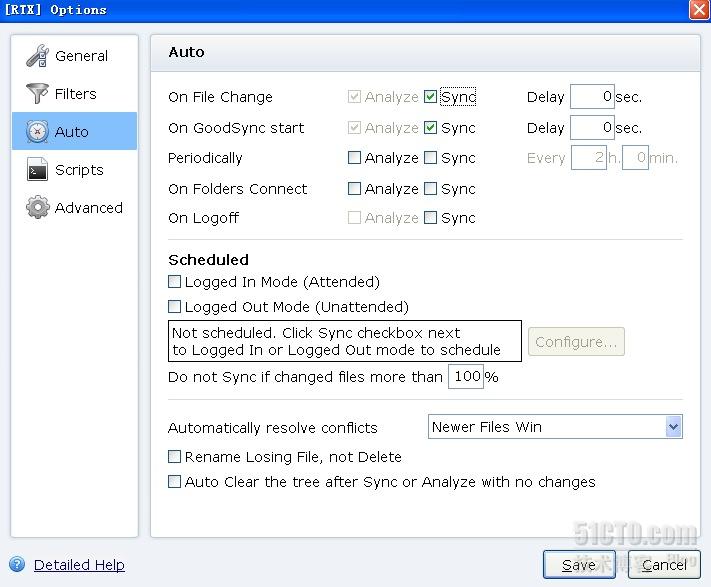The image size is (711, 587).
Task: Switch to the Filters section
Action: tap(74, 93)
